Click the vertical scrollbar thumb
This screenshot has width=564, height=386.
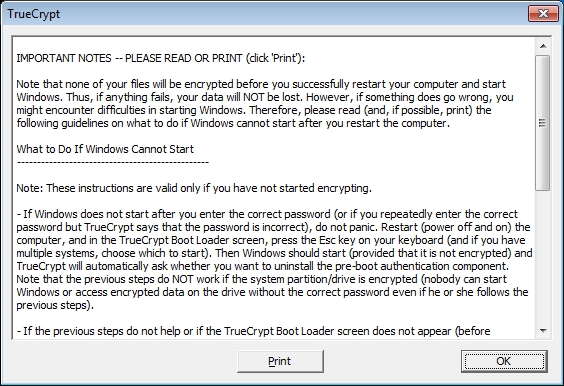pos(543,123)
